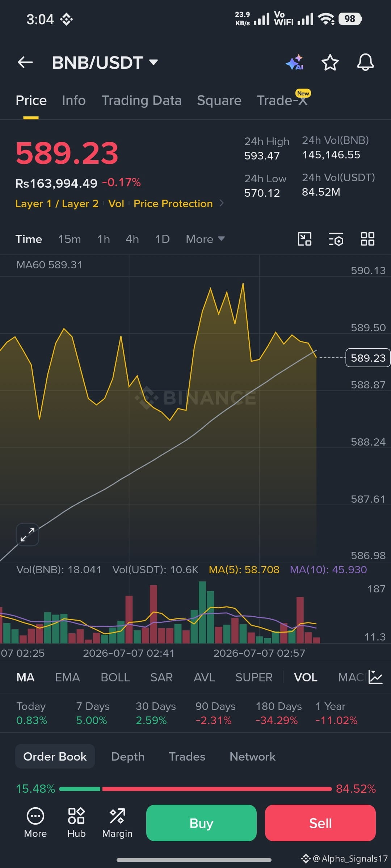391x868 pixels.
Task: Expand the Price Protection tags chevron
Action: pos(222,203)
